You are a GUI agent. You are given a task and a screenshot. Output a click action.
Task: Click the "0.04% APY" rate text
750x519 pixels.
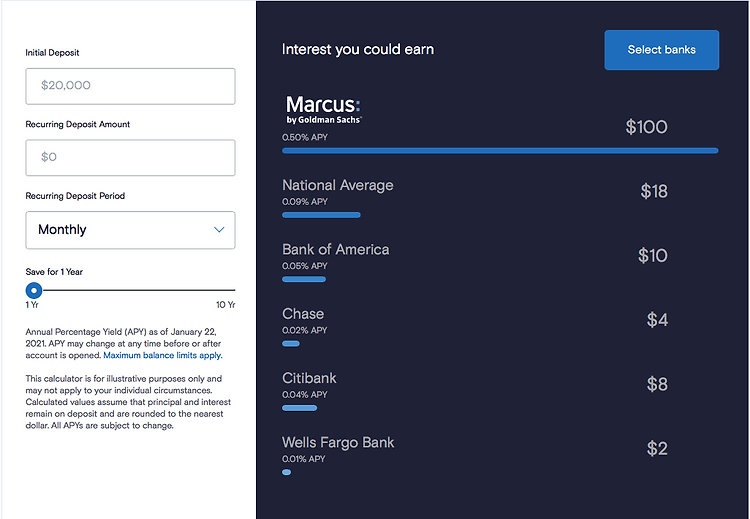[x=305, y=395]
